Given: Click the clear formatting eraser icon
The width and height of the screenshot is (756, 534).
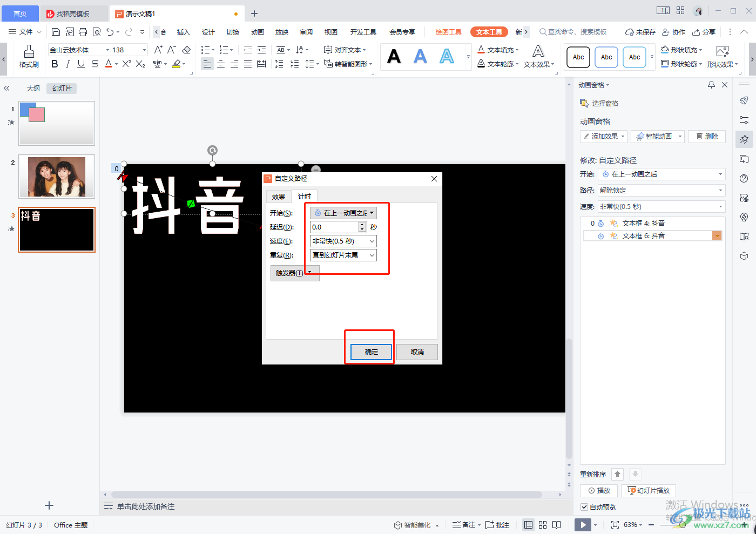Looking at the screenshot, I should pos(186,50).
